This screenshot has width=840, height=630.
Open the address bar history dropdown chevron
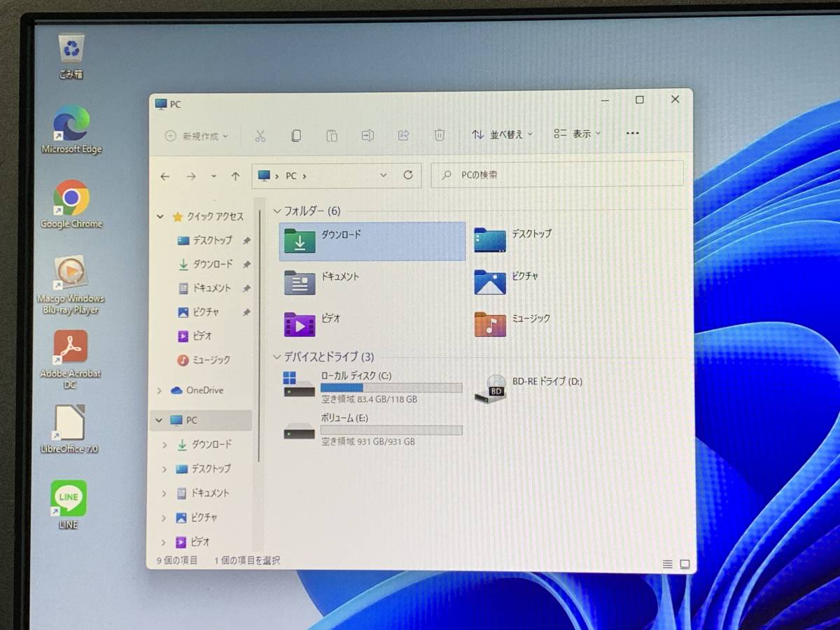coord(384,176)
